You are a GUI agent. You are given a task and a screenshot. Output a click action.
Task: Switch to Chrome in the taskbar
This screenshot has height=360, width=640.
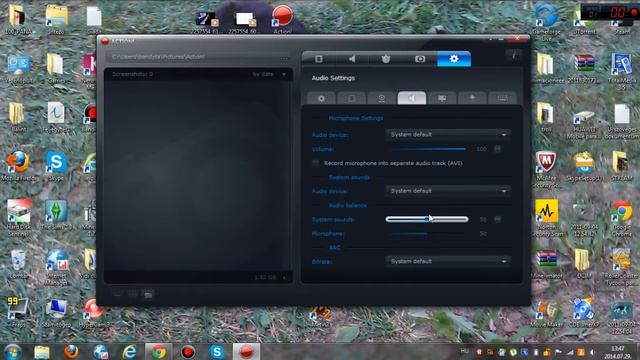[x=158, y=351]
